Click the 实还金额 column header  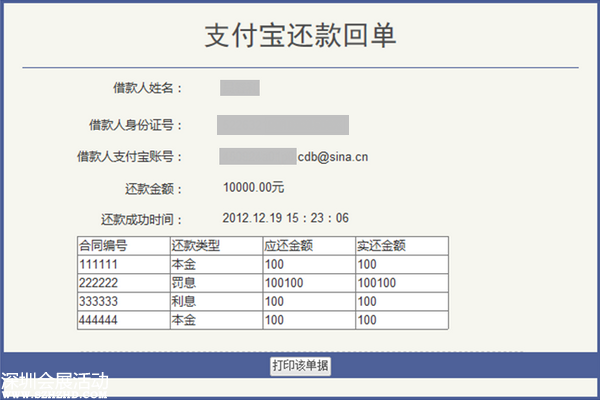(x=402, y=246)
